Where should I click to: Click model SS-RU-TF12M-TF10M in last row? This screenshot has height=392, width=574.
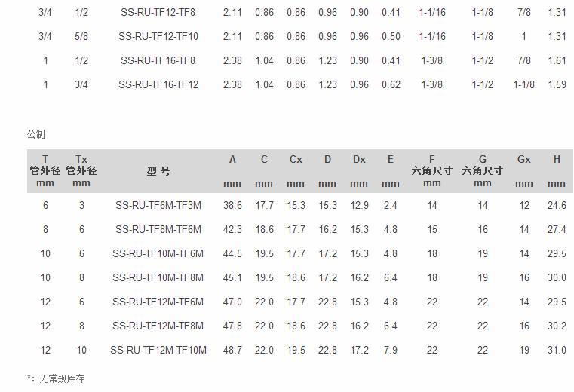[x=158, y=350]
